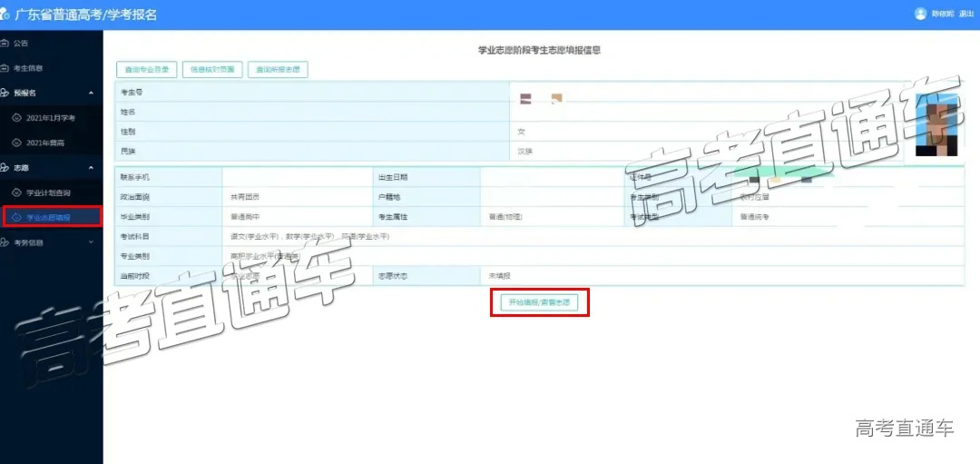
Task: Click the icon beside 学业计划查询
Action: (16, 193)
